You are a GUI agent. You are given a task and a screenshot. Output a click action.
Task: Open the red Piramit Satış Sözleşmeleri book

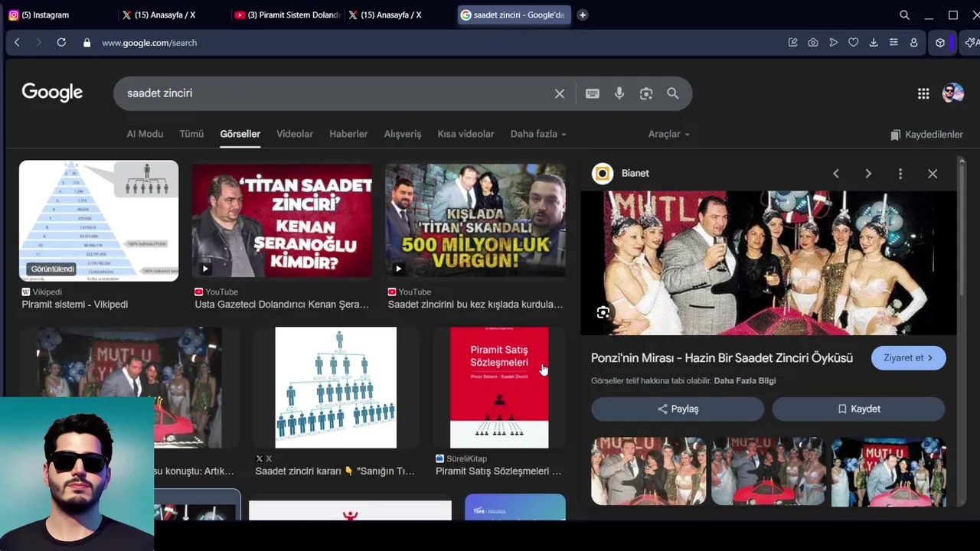(499, 387)
